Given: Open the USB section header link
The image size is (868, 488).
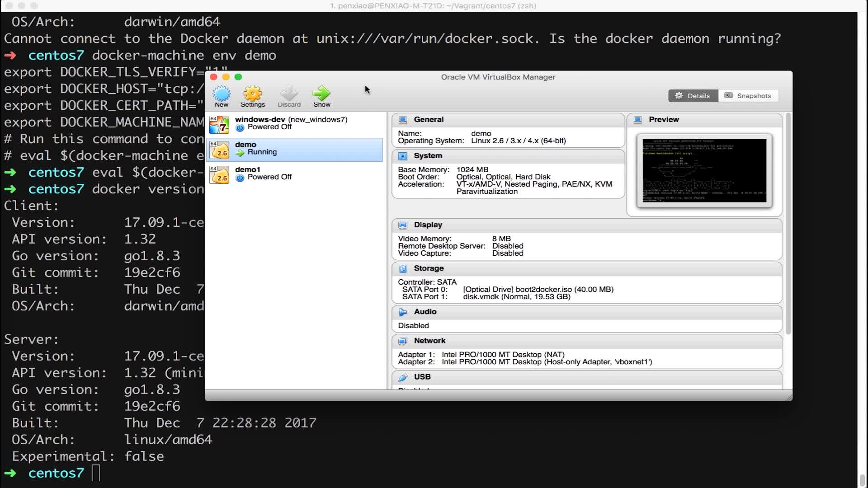Looking at the screenshot, I should click(422, 377).
